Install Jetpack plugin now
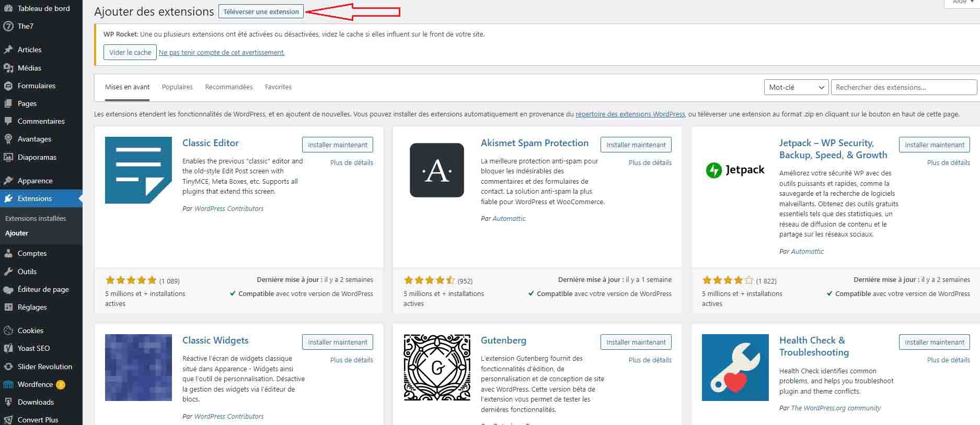Screen dimensions: 980x425 point(935,145)
